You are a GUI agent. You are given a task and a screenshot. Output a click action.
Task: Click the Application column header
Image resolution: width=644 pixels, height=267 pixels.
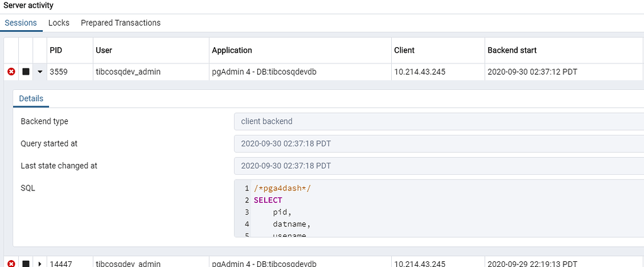pos(231,50)
